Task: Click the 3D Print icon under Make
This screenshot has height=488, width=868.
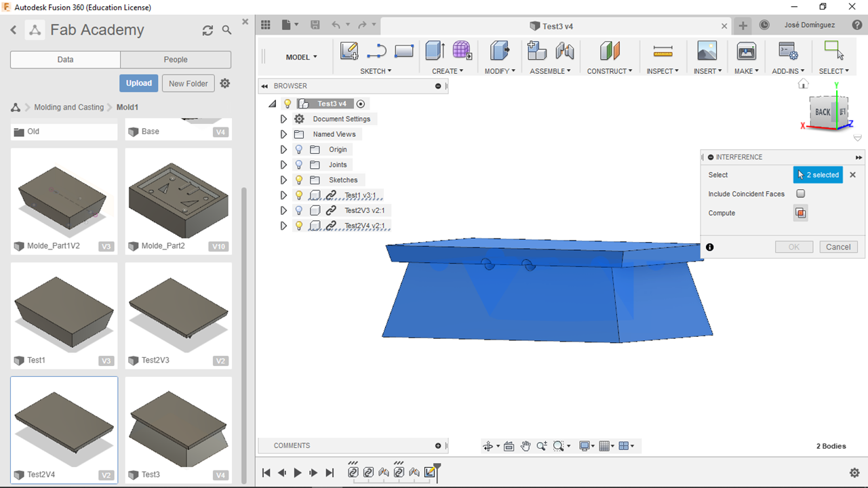Action: 747,51
